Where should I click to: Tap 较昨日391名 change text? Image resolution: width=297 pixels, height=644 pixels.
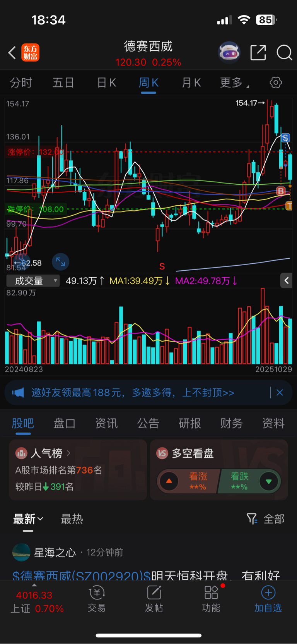44,487
